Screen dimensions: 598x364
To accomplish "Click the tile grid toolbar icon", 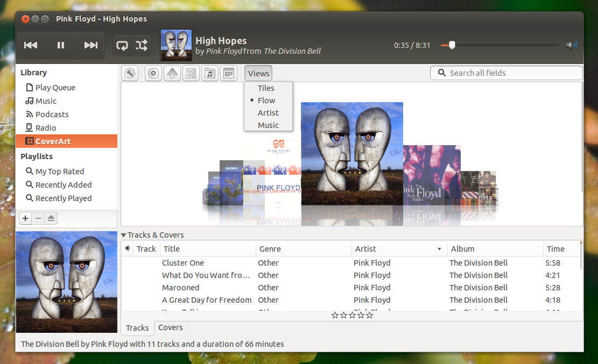I will pyautogui.click(x=191, y=73).
